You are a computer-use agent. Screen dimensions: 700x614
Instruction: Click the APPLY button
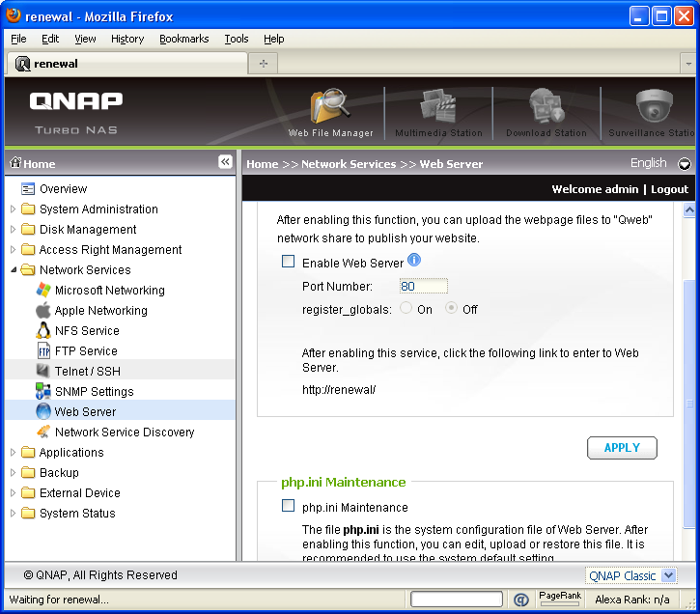coord(622,448)
